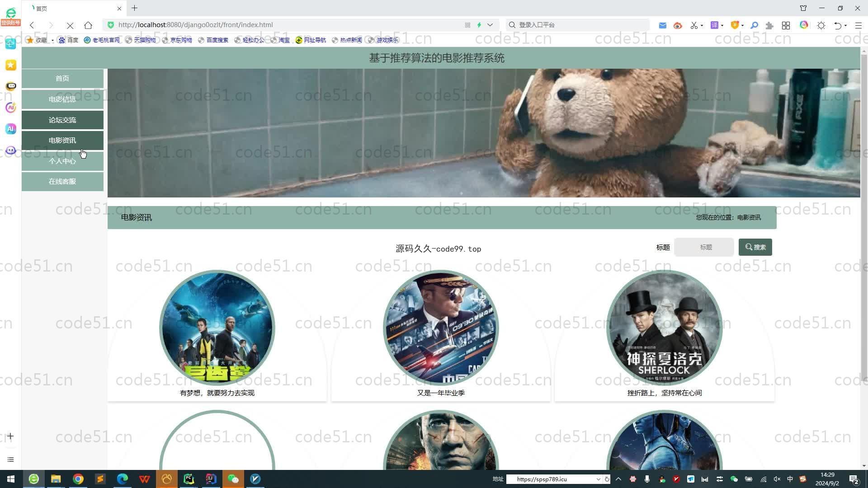Image resolution: width=868 pixels, height=488 pixels.
Task: Close the 首页 browser tab
Action: coord(119,8)
